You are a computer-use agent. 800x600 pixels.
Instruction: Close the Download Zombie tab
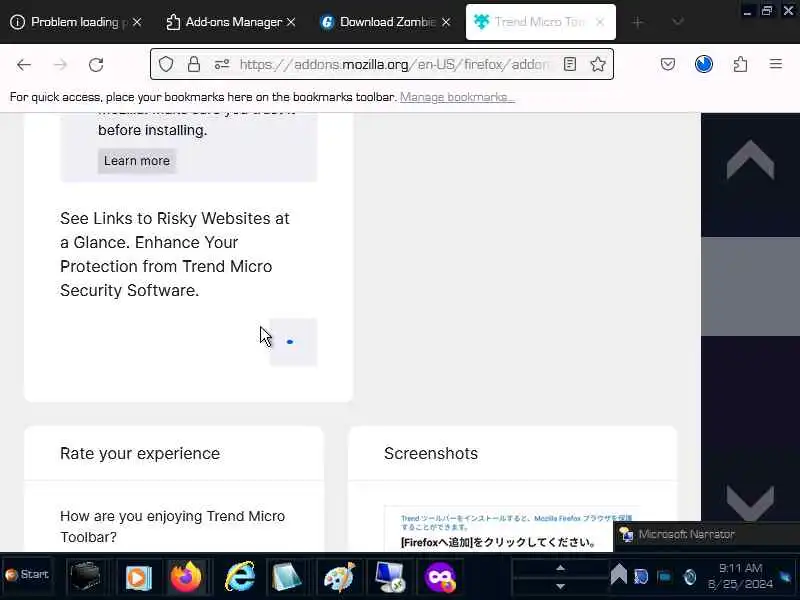pos(446,22)
